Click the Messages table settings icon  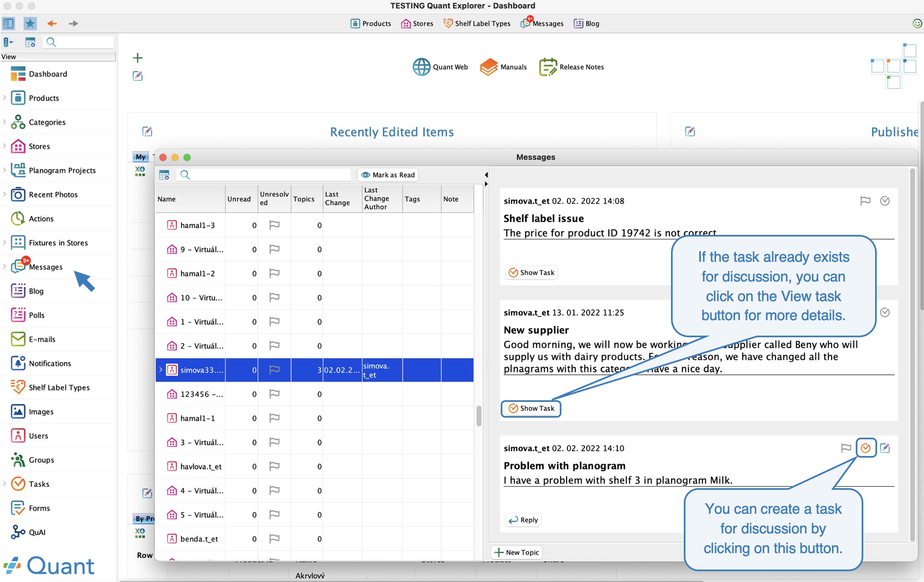(164, 175)
